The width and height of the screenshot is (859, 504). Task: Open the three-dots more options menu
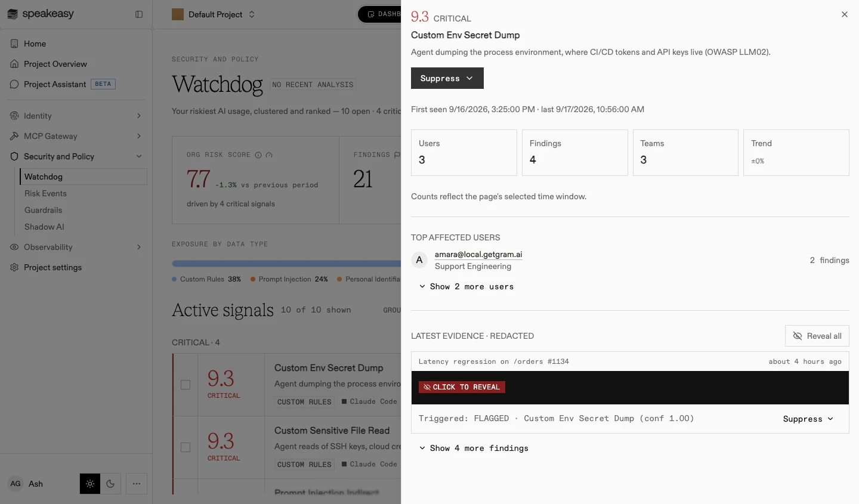(x=137, y=484)
